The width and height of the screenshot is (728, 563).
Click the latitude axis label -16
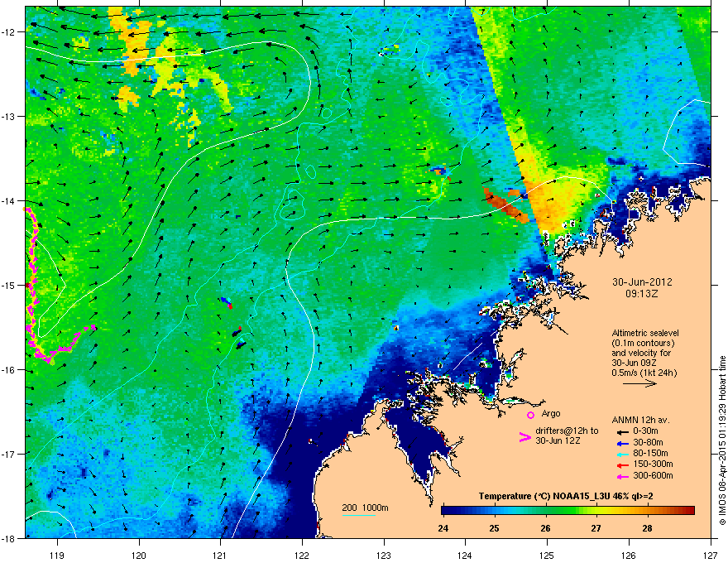tap(8, 370)
